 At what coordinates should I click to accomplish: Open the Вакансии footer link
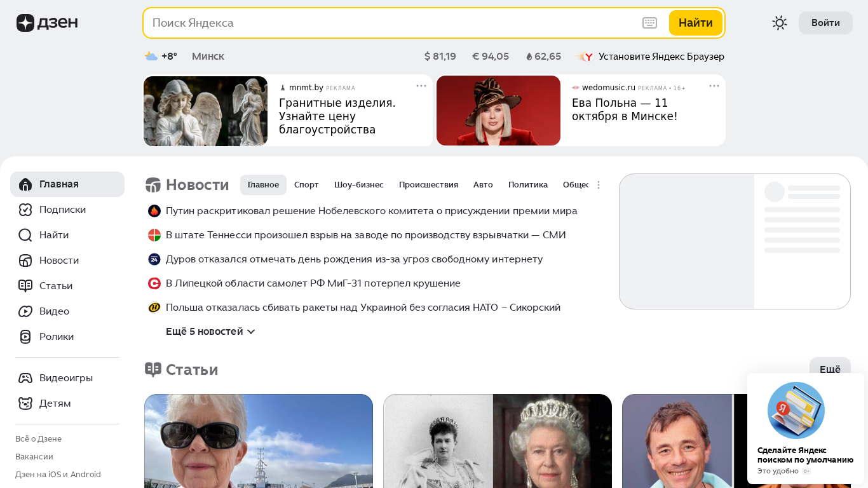coord(34,457)
